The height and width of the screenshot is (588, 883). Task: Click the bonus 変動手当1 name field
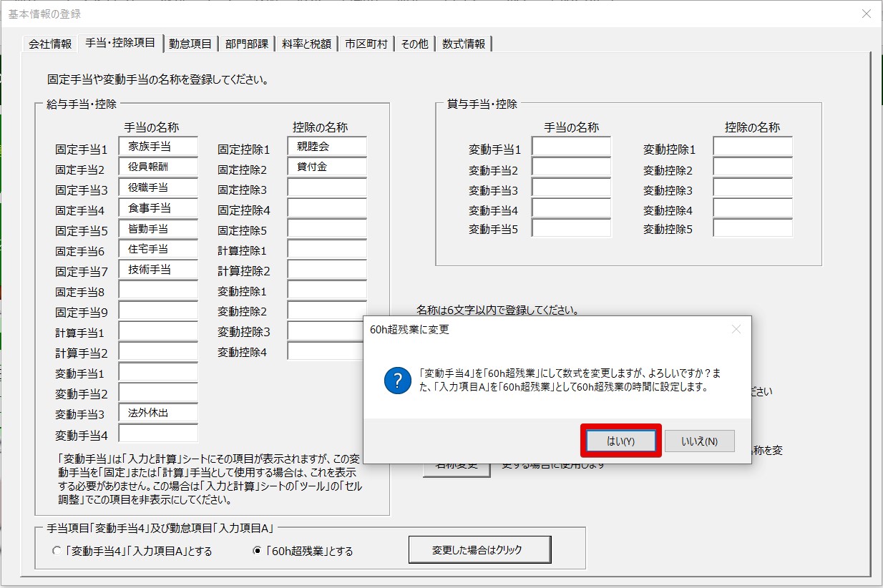[571, 147]
